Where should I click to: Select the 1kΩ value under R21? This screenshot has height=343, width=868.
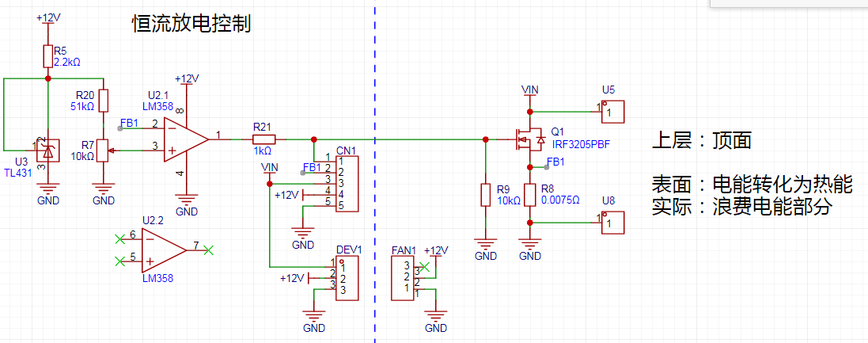[x=263, y=151]
